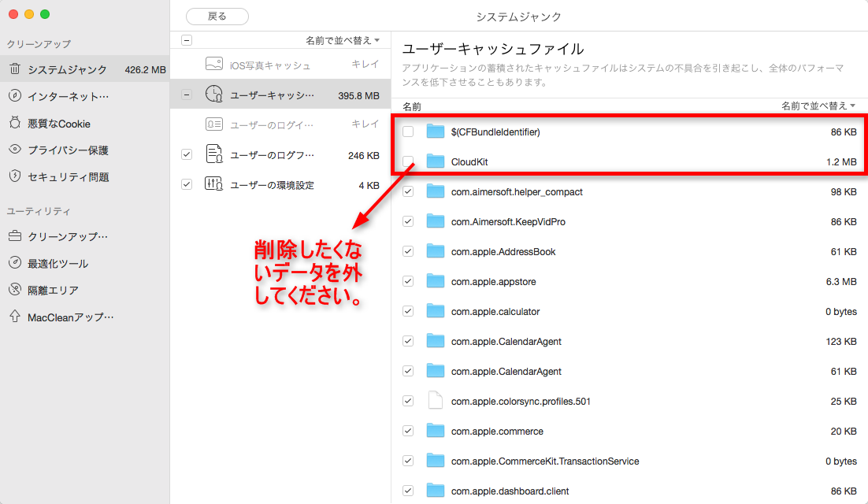Uncheck the user log files checkbox

click(187, 154)
